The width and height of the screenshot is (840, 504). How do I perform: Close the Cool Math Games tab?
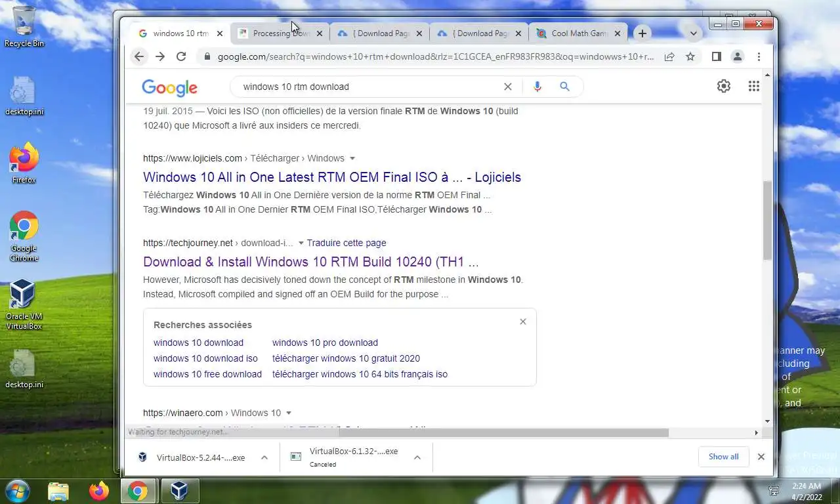click(617, 33)
